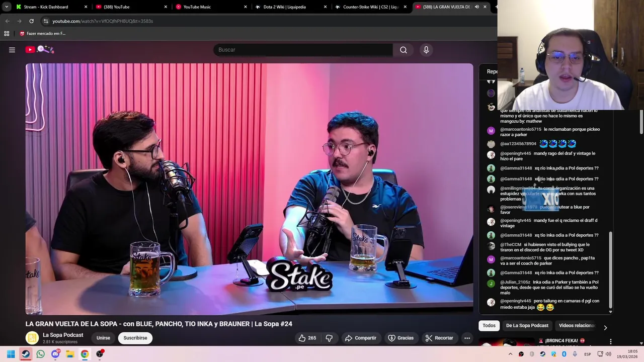Dislike the video with thumbs down

pos(329,338)
